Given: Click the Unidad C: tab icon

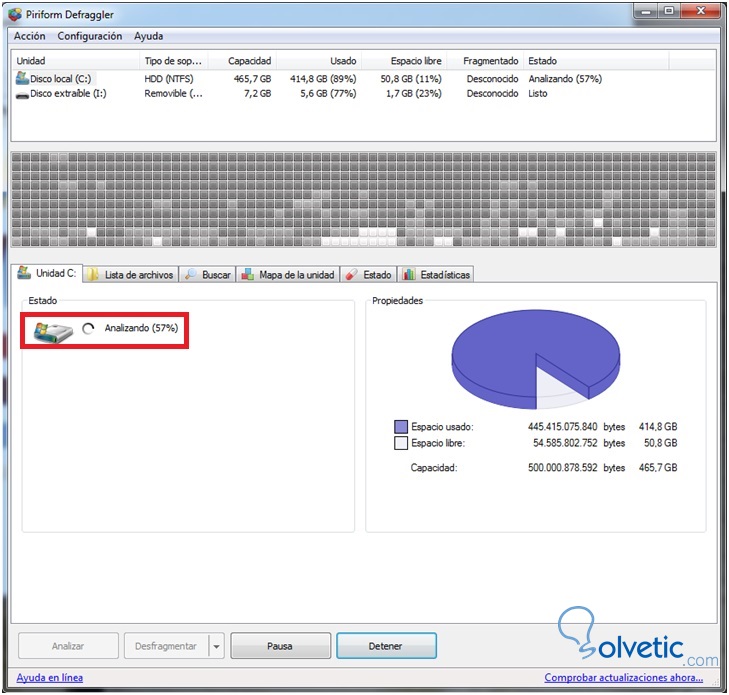Looking at the screenshot, I should point(24,272).
